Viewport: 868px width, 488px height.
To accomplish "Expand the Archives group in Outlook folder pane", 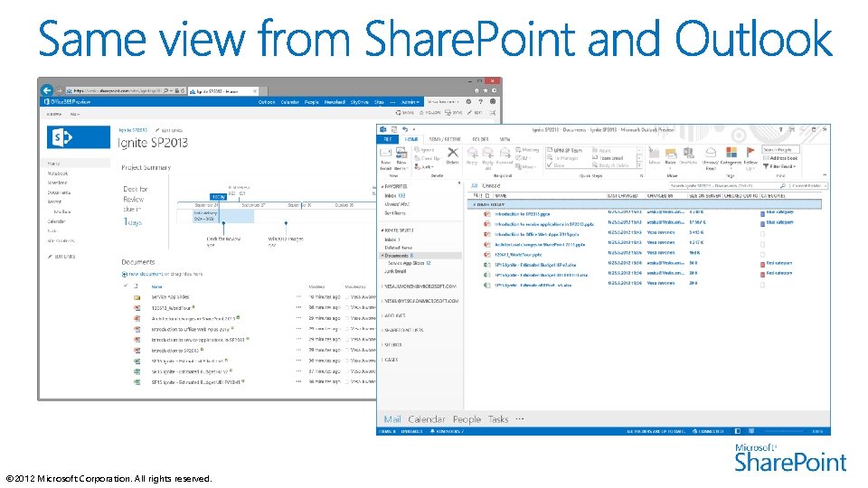I will [382, 315].
